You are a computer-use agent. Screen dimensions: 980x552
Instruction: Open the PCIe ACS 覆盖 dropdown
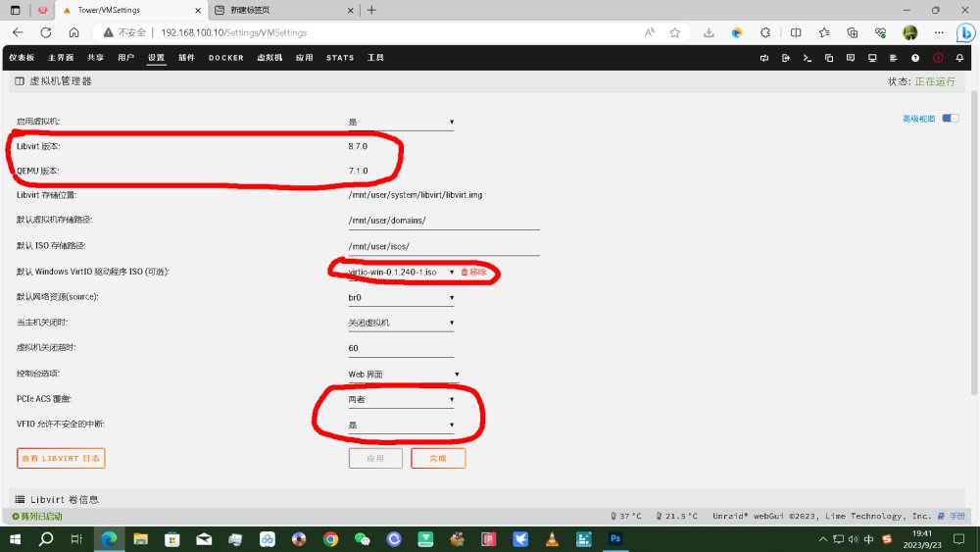coord(401,399)
